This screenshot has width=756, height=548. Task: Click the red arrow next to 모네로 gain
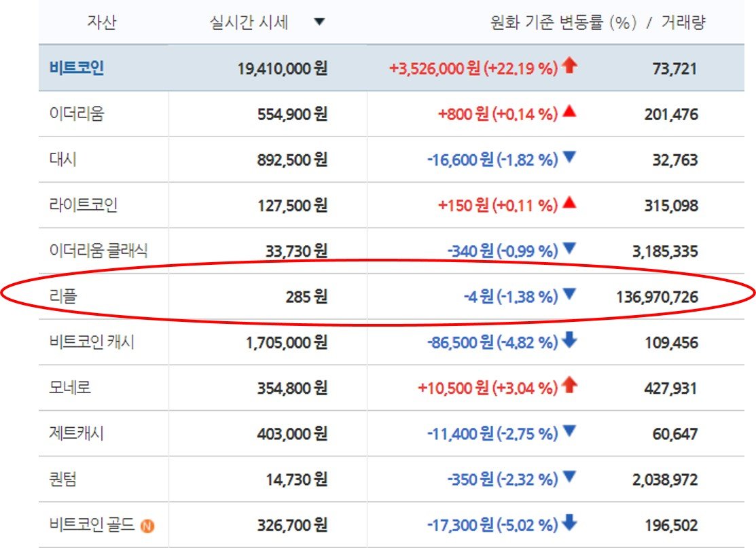tap(570, 388)
